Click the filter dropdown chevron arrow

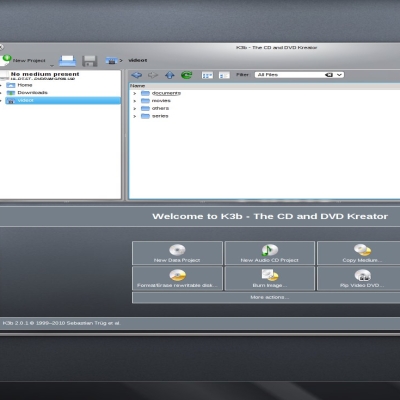[x=339, y=75]
